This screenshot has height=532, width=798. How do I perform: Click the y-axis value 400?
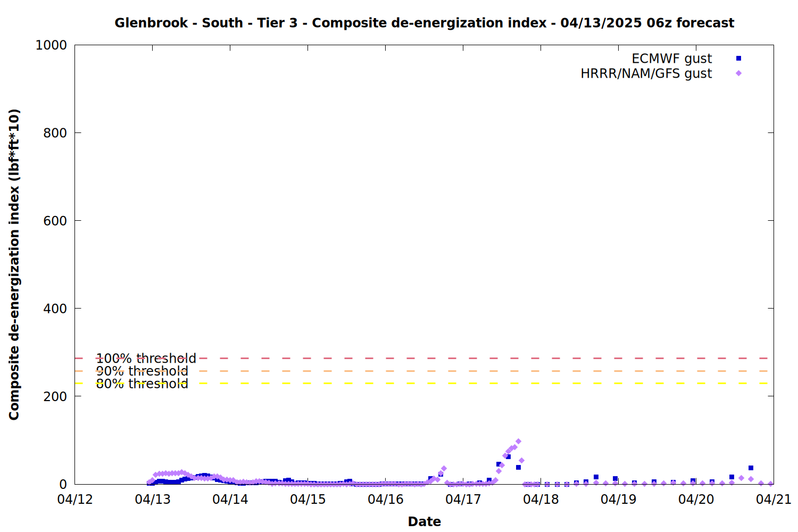click(55, 309)
